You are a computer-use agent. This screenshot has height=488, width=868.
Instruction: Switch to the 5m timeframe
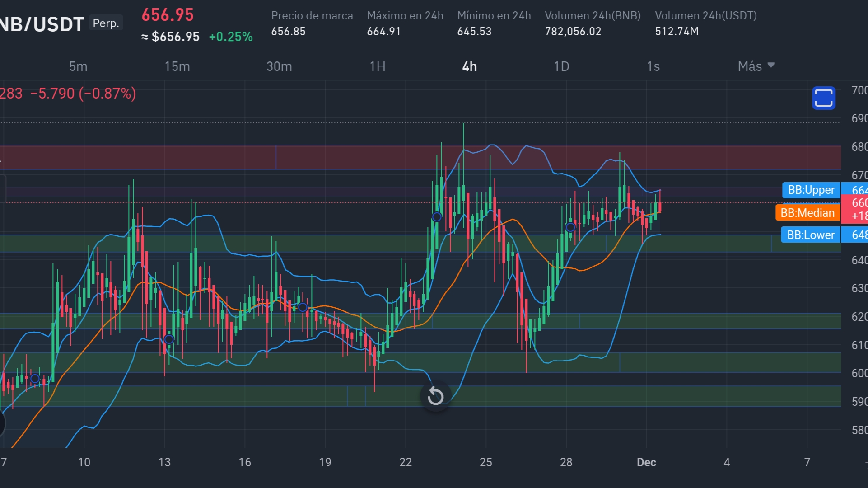[78, 66]
